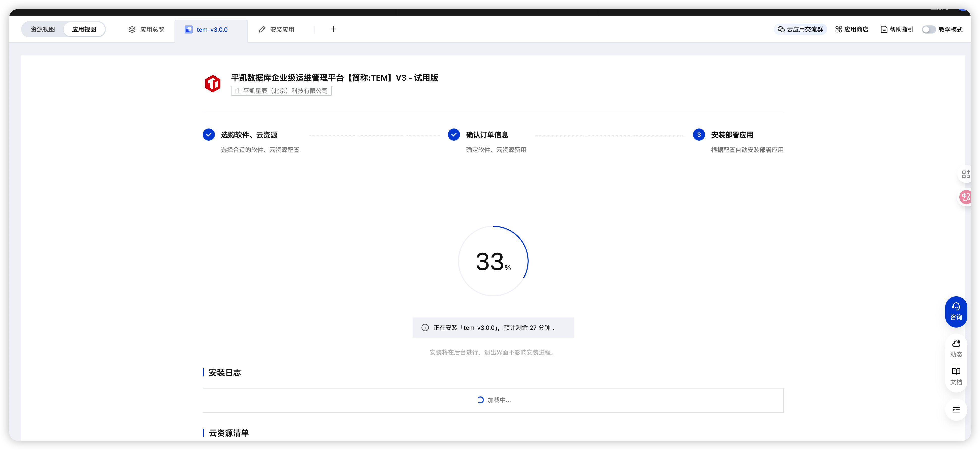
Task: Click the 33% circular progress indicator
Action: 493,261
